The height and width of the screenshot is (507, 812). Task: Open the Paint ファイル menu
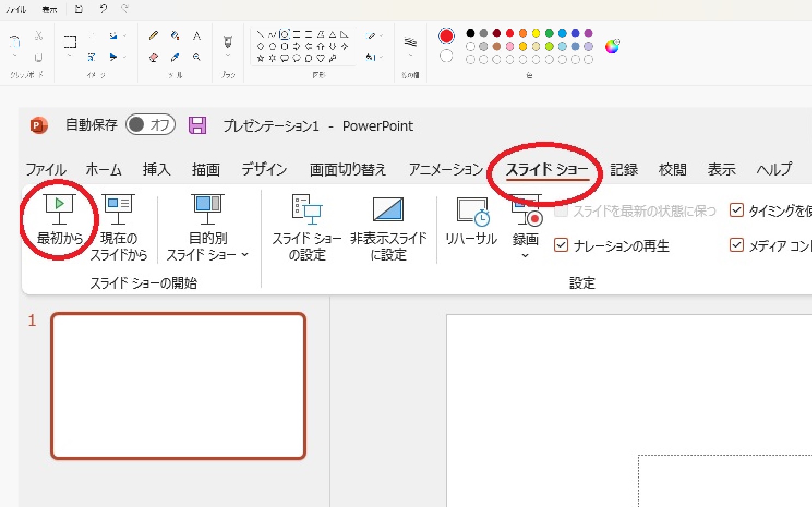point(15,9)
